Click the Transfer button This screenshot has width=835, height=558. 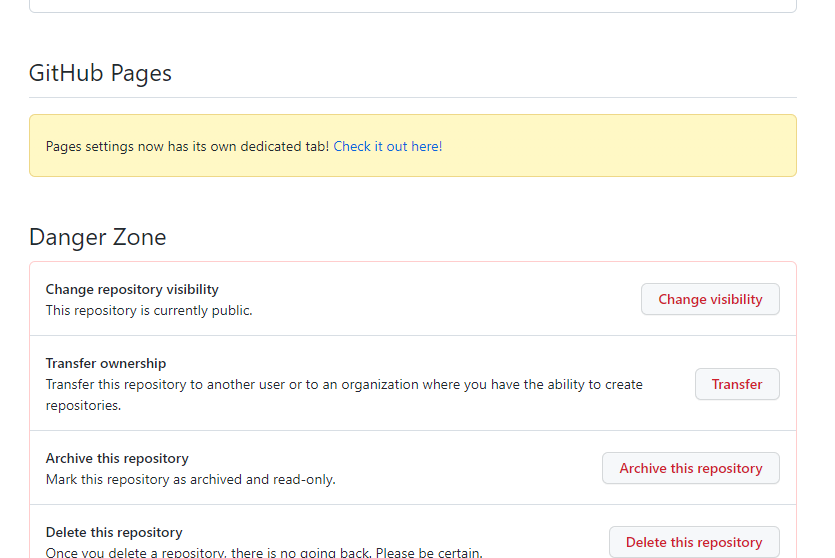(737, 384)
